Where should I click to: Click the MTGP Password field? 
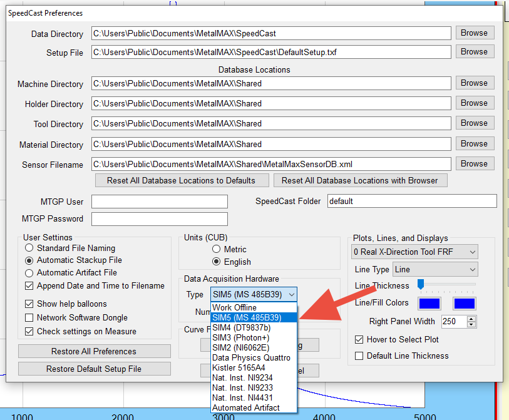coord(160,219)
